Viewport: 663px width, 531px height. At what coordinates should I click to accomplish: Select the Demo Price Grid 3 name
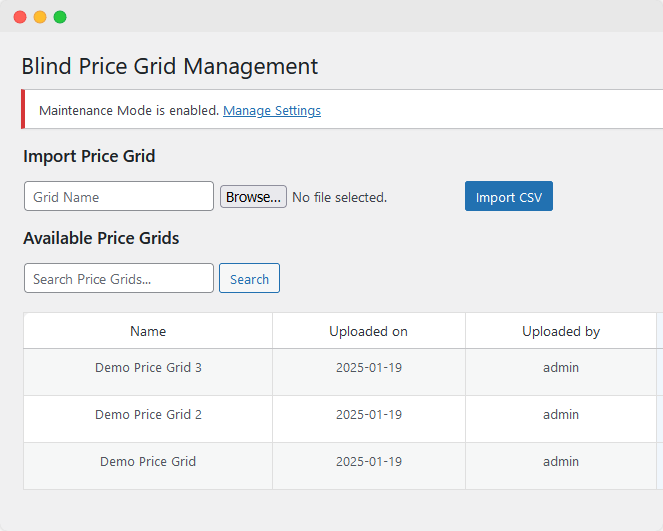point(148,368)
